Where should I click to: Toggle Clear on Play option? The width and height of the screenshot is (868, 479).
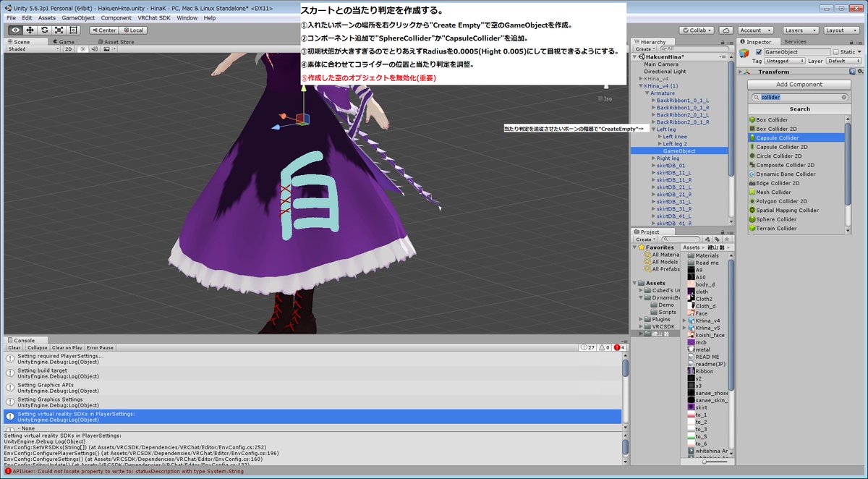[67, 347]
